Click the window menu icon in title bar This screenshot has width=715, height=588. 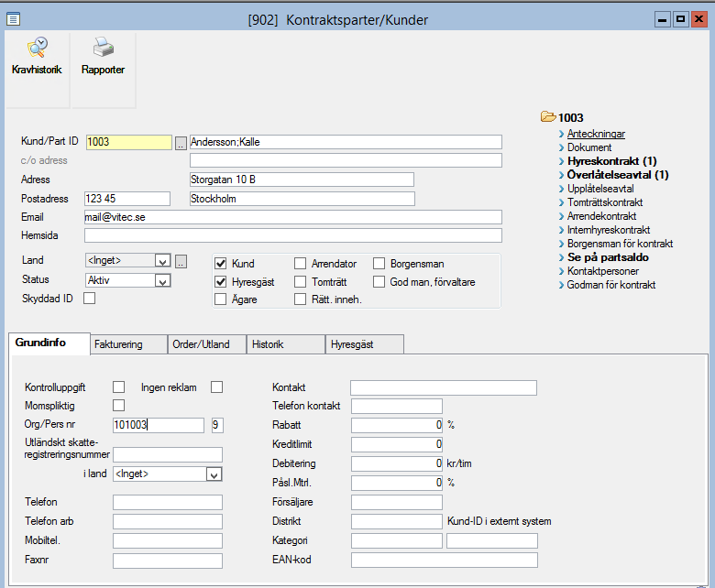coord(13,19)
